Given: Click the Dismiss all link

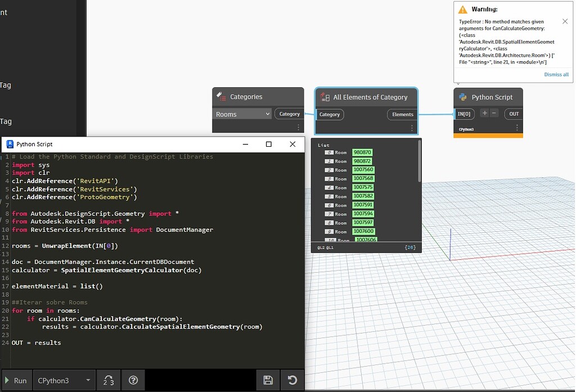Looking at the screenshot, I should (x=556, y=74).
